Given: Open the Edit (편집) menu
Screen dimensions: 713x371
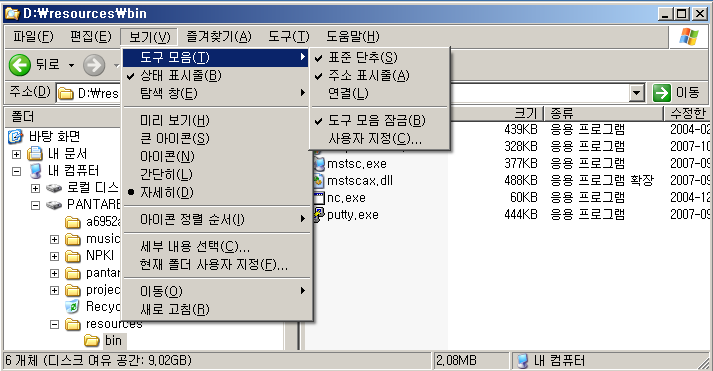Looking at the screenshot, I should 90,37.
